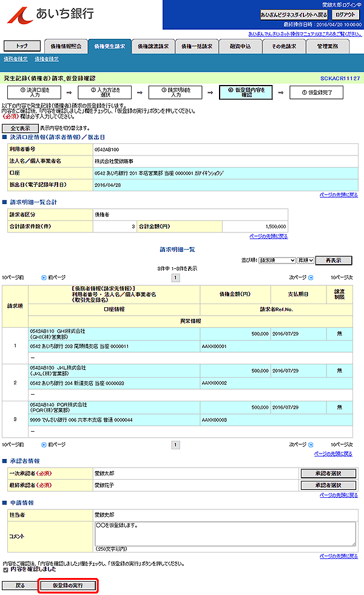Click the row 3 debtor PQR株式会社
The width and height of the screenshot is (364, 595).
(x=72, y=405)
